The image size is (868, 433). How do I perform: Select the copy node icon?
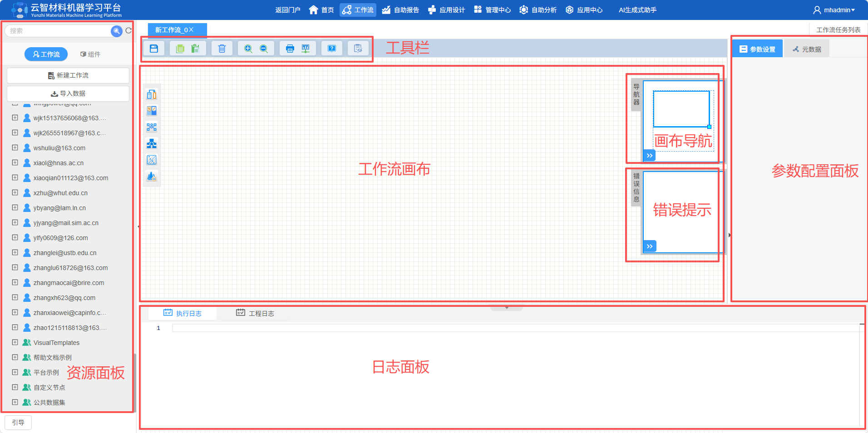(x=180, y=48)
